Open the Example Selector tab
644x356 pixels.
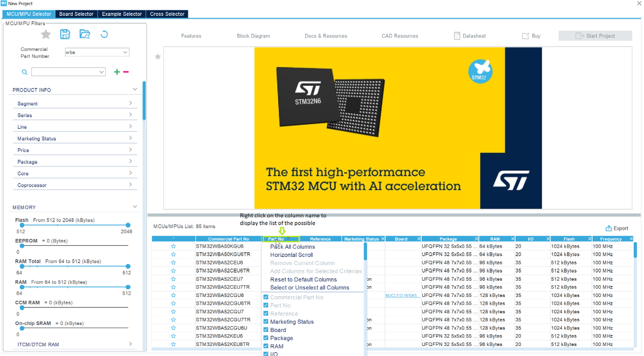[122, 14]
